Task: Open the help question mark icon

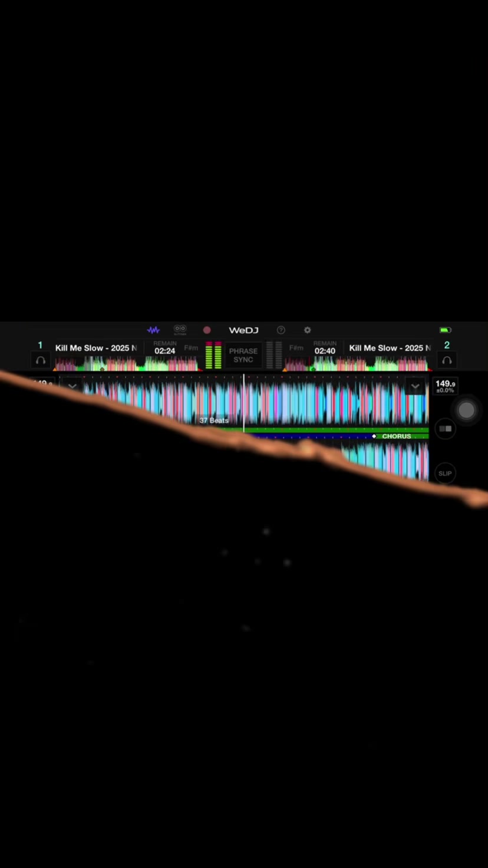Action: click(x=281, y=330)
